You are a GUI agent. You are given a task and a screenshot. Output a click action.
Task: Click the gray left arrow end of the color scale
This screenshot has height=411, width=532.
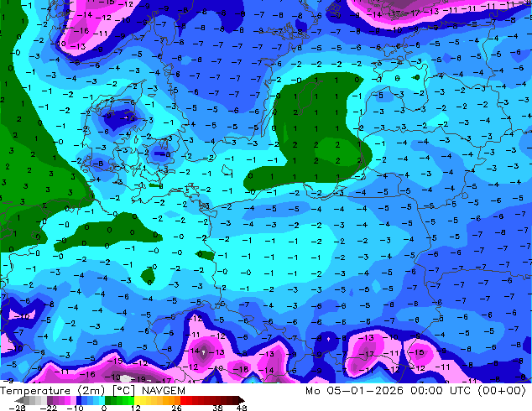19,400
